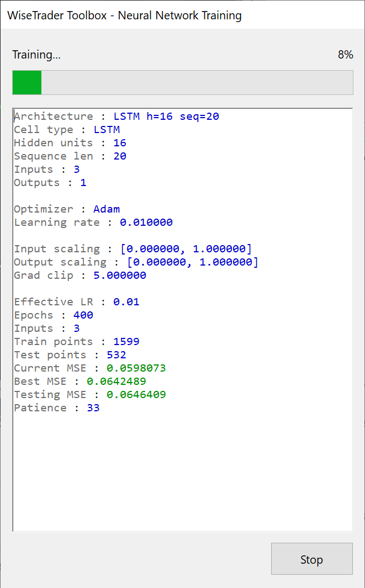Click the Testing MSE value 0.0646409

click(x=136, y=395)
